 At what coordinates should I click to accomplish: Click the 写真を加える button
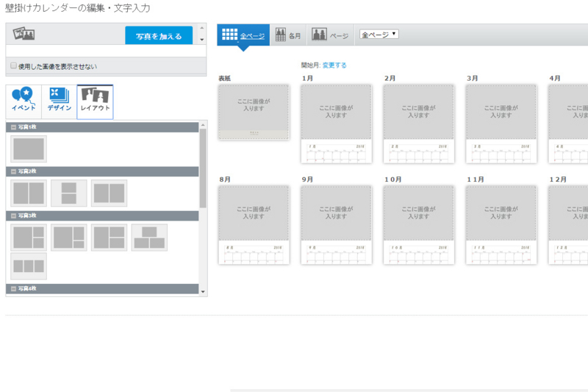(159, 35)
